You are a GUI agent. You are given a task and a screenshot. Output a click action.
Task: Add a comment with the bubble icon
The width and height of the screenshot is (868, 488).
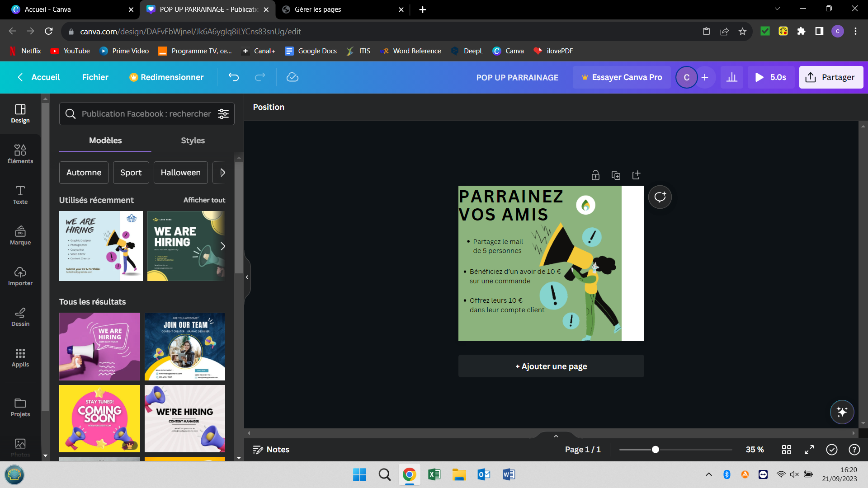[x=660, y=197]
